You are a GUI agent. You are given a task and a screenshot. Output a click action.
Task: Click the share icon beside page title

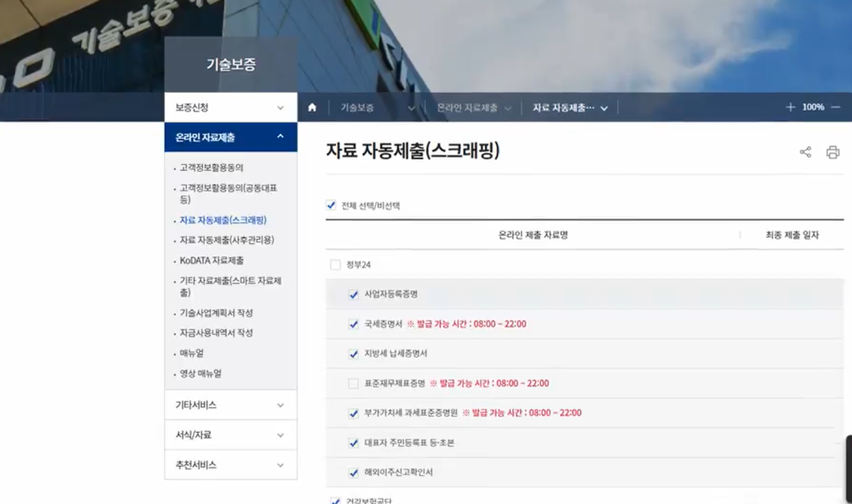(x=805, y=152)
